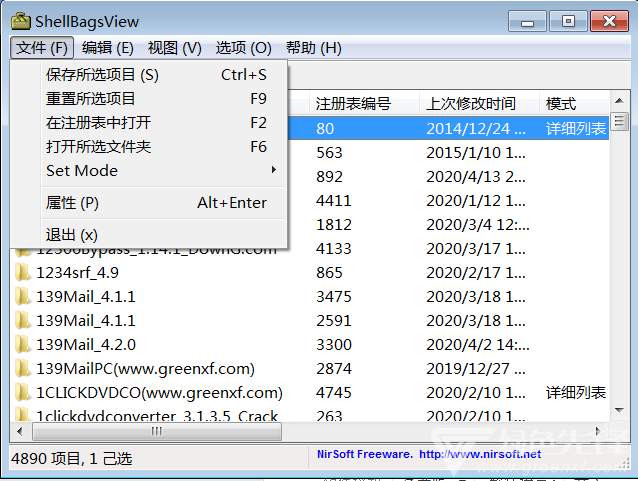Click registry number 4411 cell
Viewport: 638px width, 481px height.
334,201
